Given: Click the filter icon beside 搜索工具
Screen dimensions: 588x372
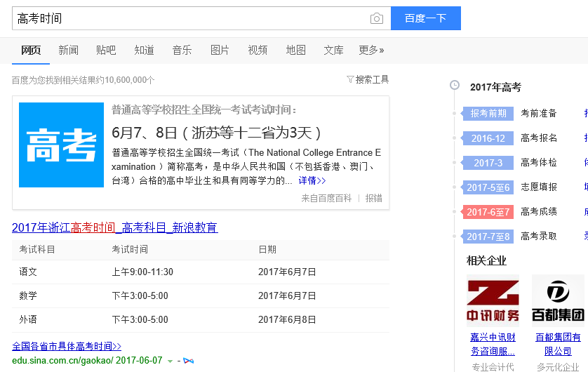Looking at the screenshot, I should [x=350, y=80].
